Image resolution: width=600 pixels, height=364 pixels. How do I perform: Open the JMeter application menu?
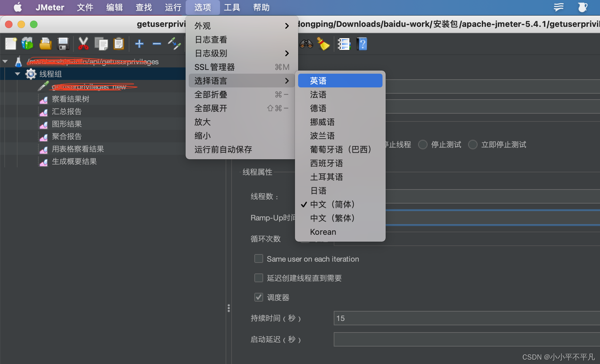coord(50,7)
